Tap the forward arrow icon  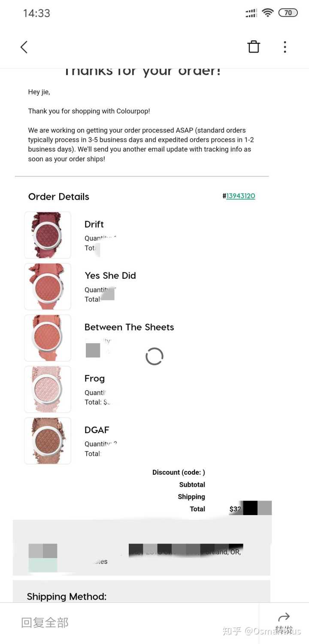284,618
